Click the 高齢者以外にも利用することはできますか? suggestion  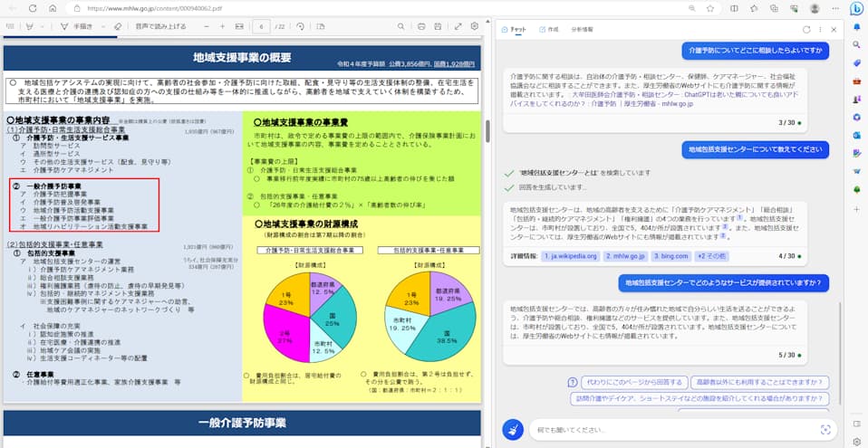tap(759, 382)
